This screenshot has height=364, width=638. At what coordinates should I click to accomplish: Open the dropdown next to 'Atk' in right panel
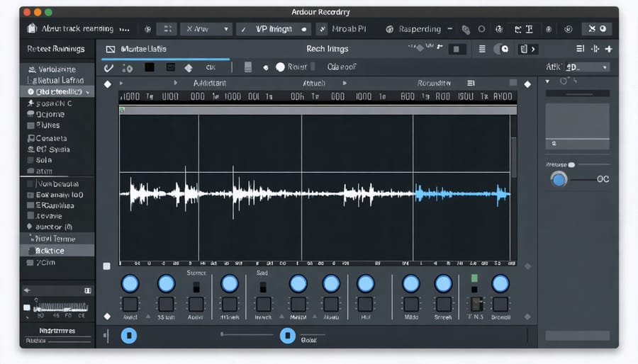(587, 67)
